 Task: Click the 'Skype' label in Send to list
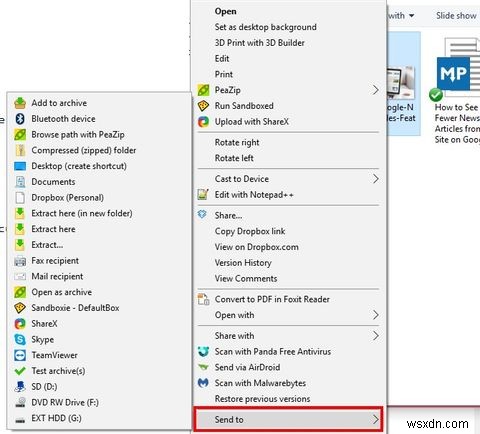click(x=43, y=340)
